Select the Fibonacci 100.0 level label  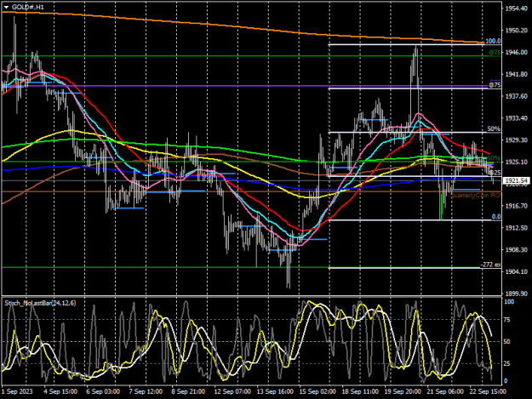point(493,41)
